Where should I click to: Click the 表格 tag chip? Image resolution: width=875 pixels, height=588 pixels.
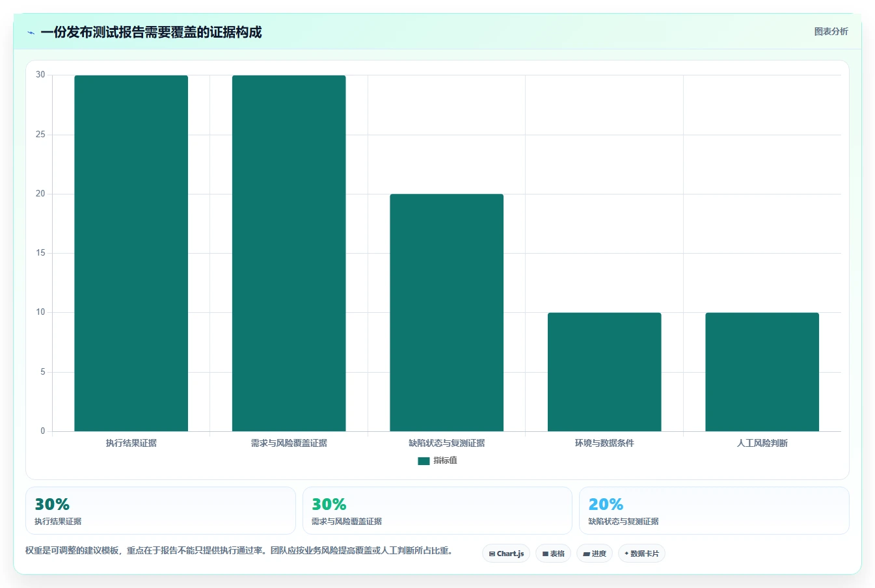(553, 554)
